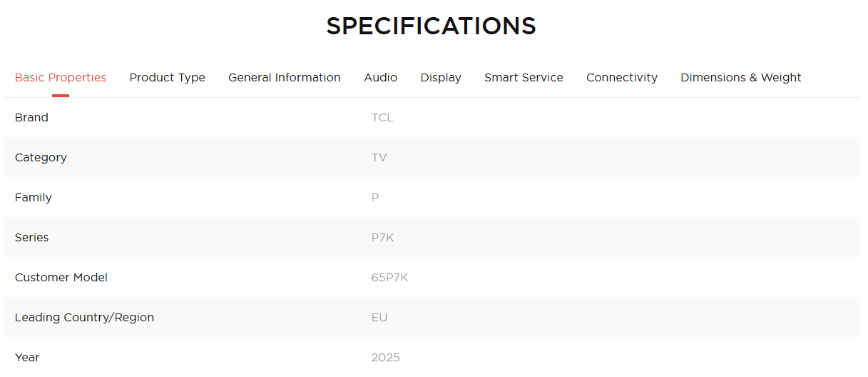The height and width of the screenshot is (377, 868).
Task: Click the EU region value
Action: pyautogui.click(x=379, y=318)
